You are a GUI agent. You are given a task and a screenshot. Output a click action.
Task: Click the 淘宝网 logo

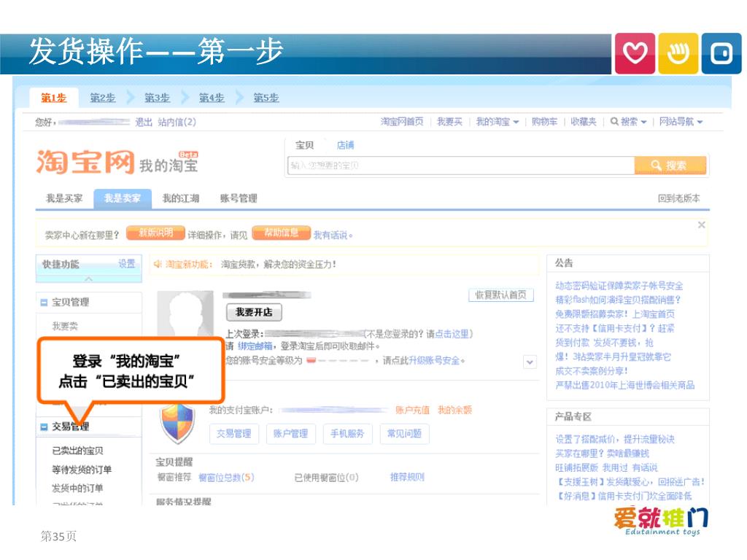(x=86, y=162)
